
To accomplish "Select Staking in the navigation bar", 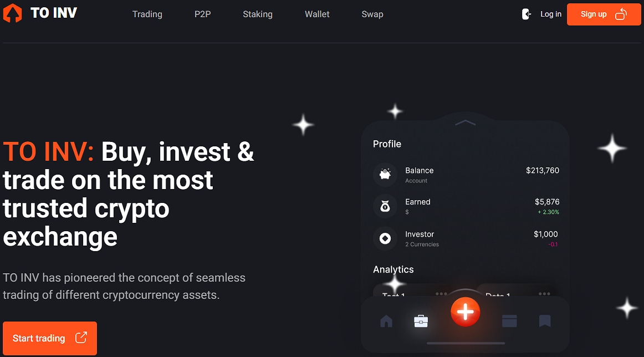I will tap(258, 14).
